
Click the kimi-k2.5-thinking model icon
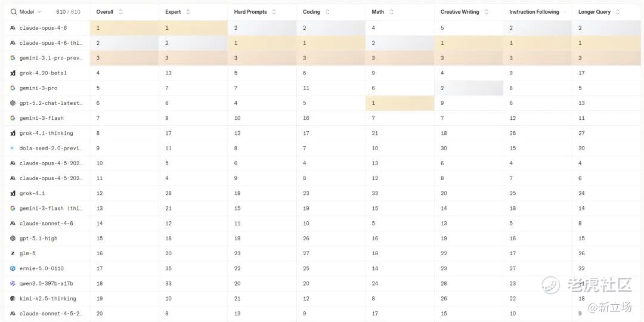coord(13,299)
